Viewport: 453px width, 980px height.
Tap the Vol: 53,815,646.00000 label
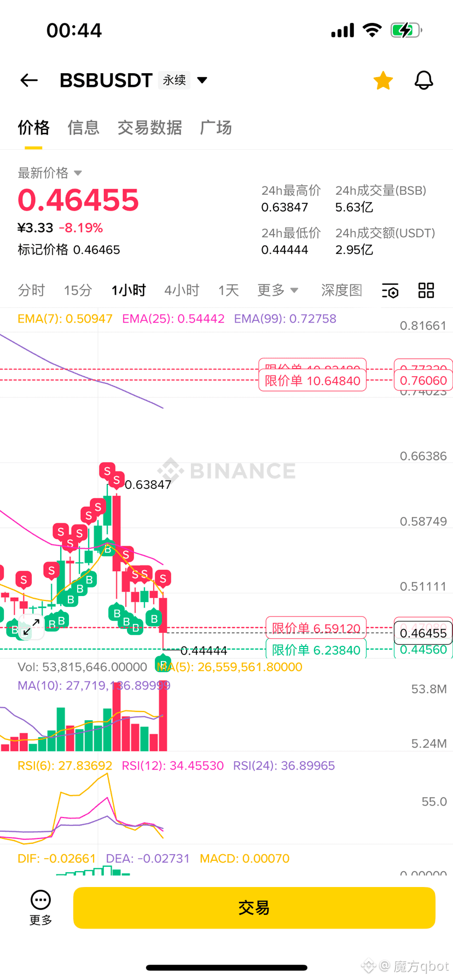[82, 667]
